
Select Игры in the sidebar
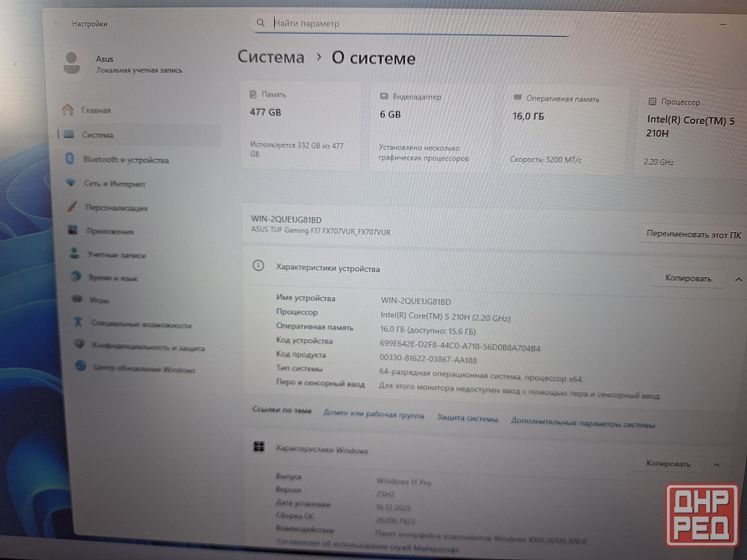pyautogui.click(x=99, y=300)
